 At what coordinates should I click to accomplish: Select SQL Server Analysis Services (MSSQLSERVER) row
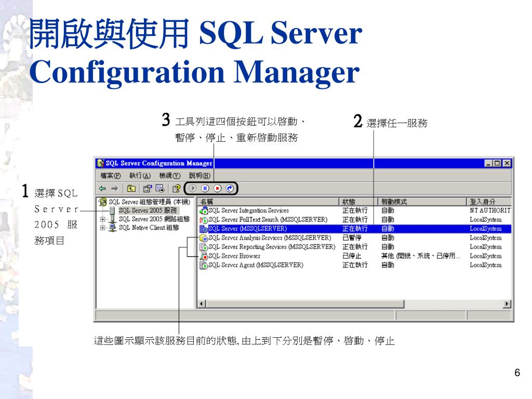point(270,238)
